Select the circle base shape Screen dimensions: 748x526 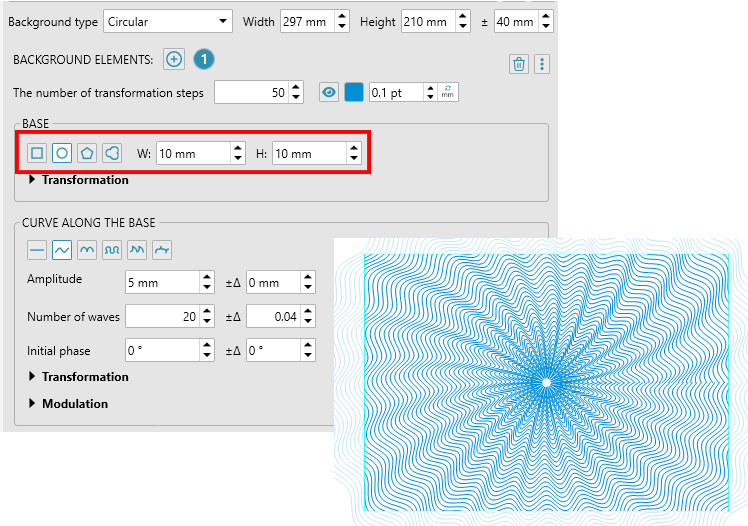pos(62,154)
